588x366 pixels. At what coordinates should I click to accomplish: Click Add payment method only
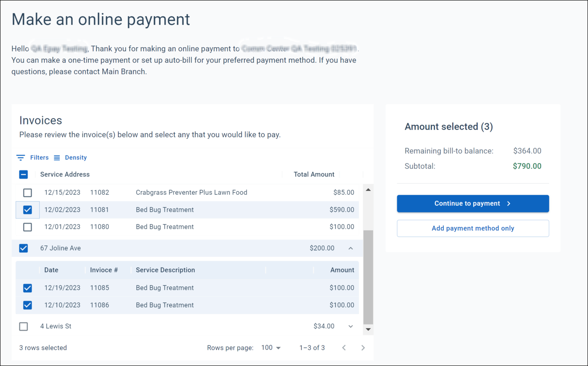tap(472, 228)
